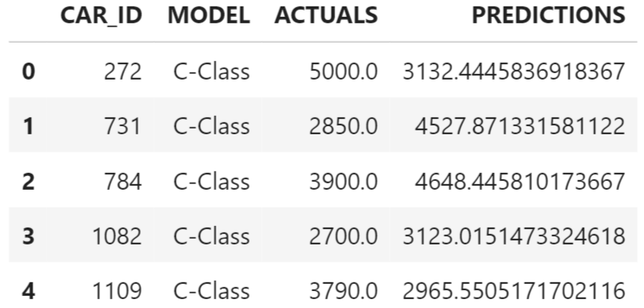Click the PREDICTIONS column header

coord(548,15)
